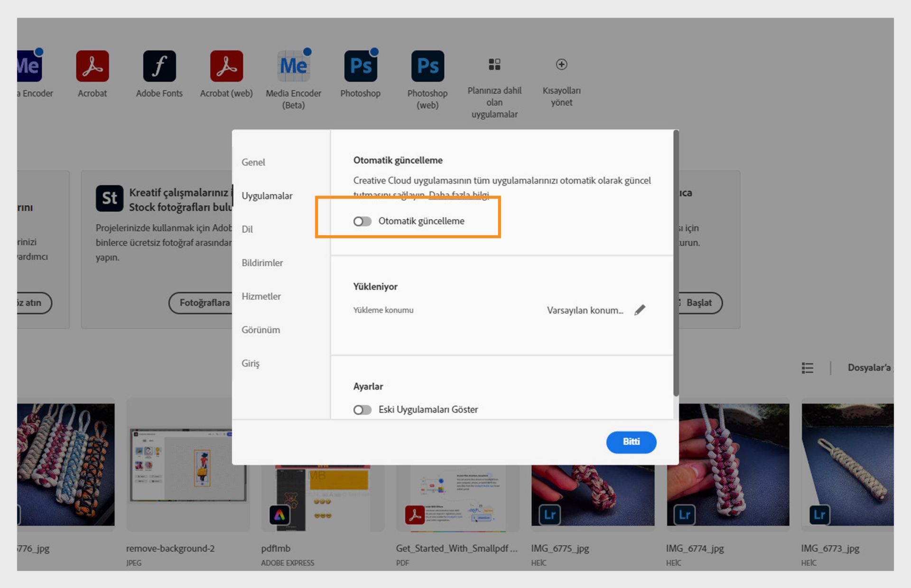
Task: Open the Photoshop (web) icon
Action: (x=428, y=66)
